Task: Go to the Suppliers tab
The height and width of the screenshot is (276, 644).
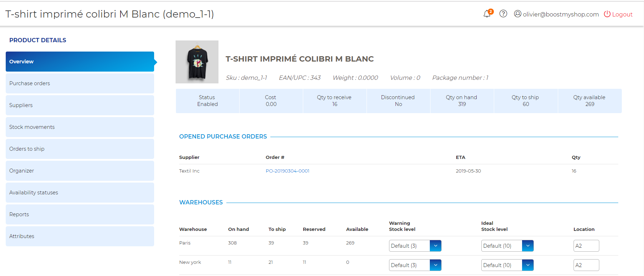Action: click(80, 105)
